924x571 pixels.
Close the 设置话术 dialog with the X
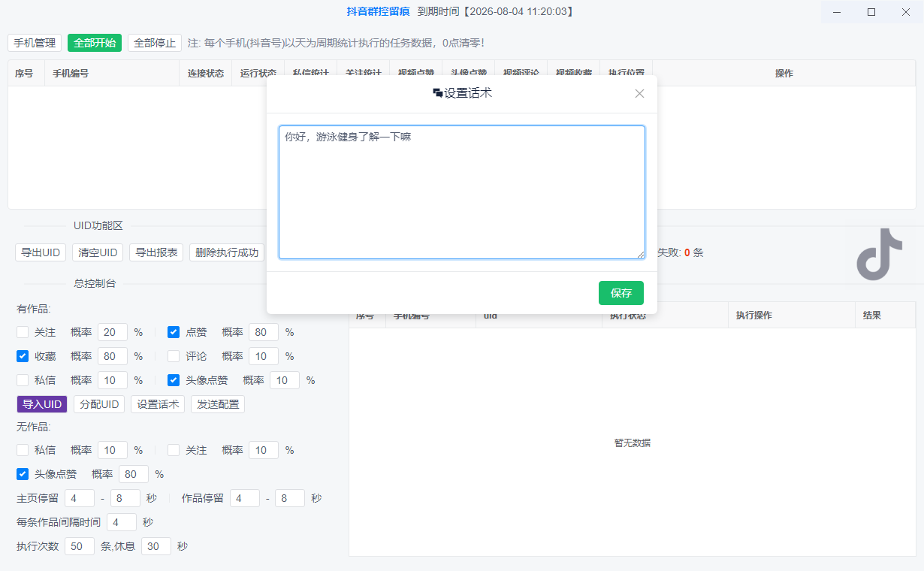click(639, 94)
